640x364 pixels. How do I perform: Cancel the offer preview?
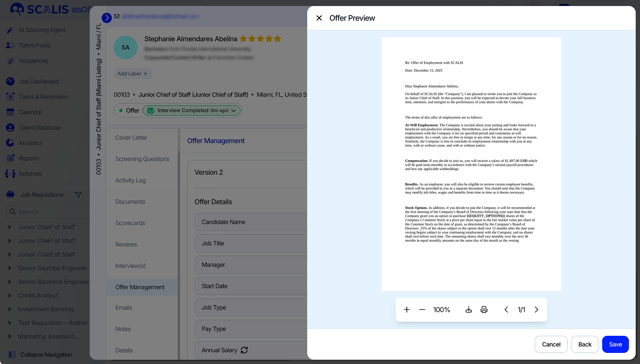click(x=551, y=344)
